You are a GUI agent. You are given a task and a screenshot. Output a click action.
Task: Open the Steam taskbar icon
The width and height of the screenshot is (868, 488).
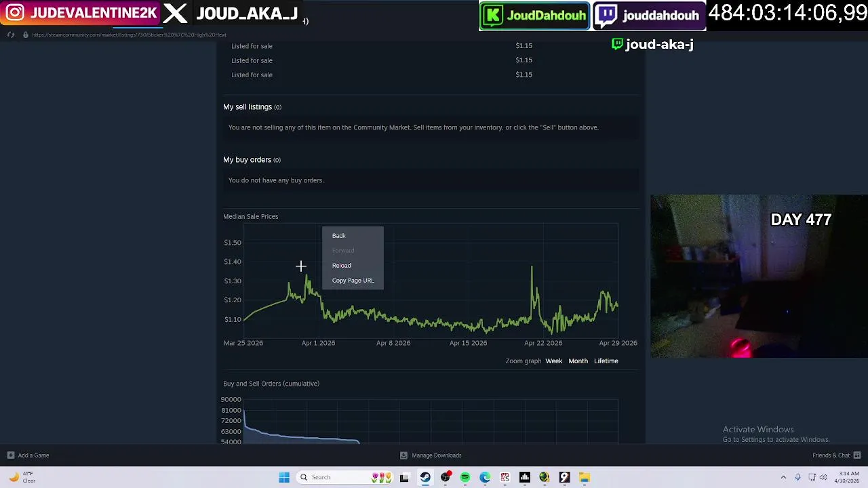coord(425,477)
